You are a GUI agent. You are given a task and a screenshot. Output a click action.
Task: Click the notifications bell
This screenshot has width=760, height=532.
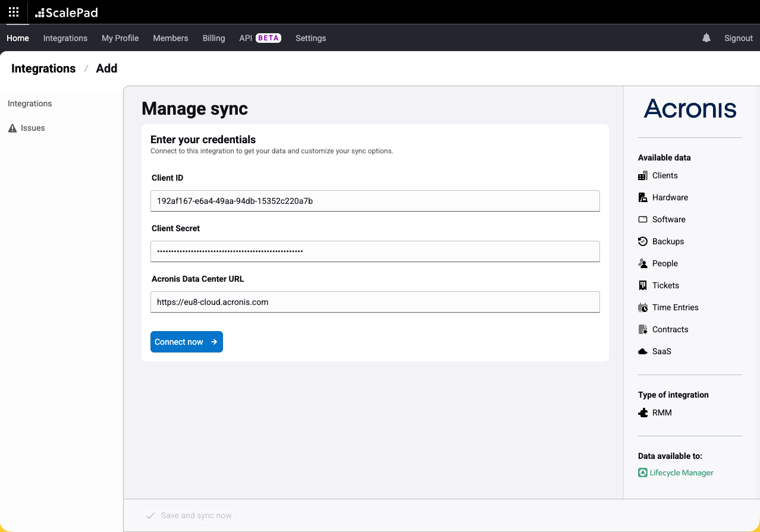706,37
